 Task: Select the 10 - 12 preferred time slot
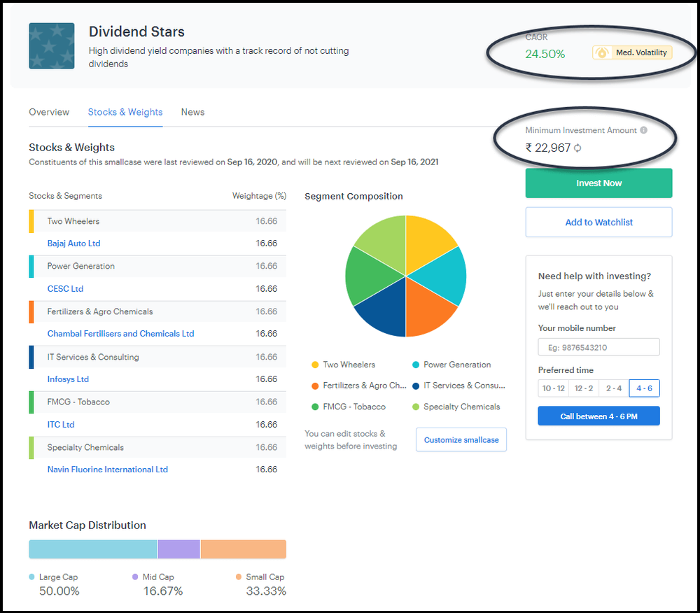[552, 388]
